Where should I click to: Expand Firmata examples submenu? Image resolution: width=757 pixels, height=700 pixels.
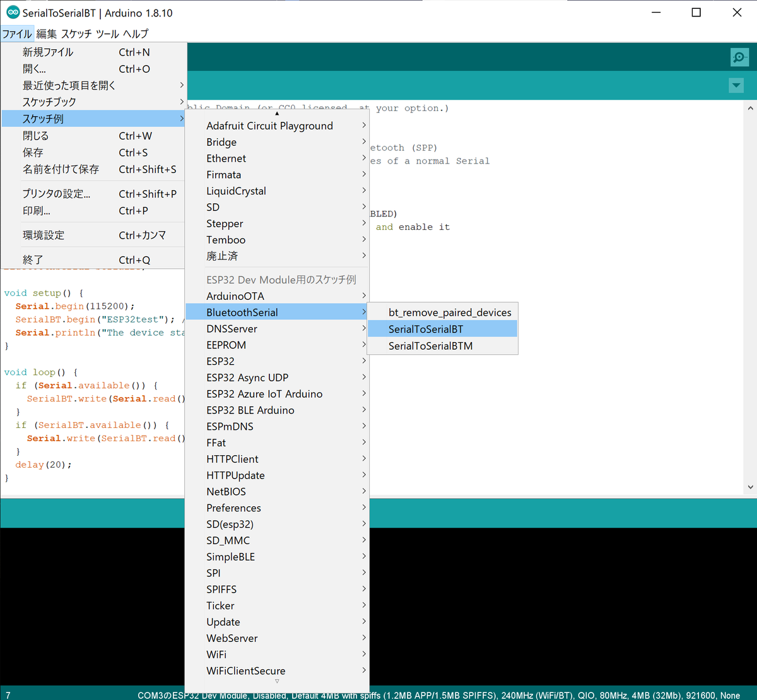pyautogui.click(x=277, y=175)
